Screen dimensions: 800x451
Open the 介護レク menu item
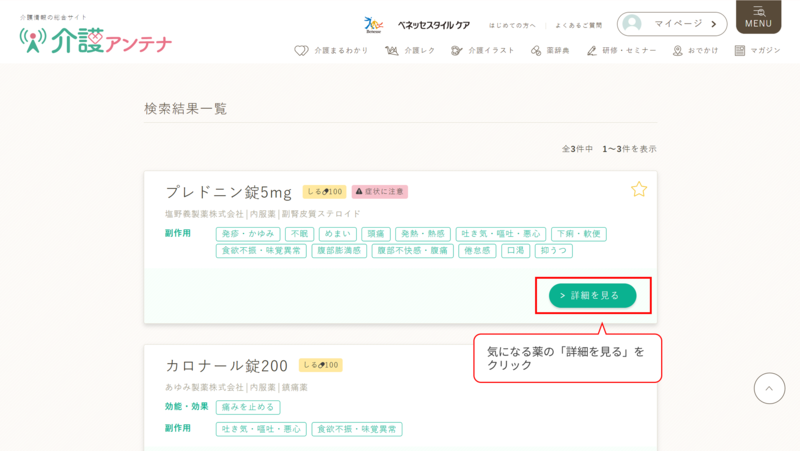(410, 51)
